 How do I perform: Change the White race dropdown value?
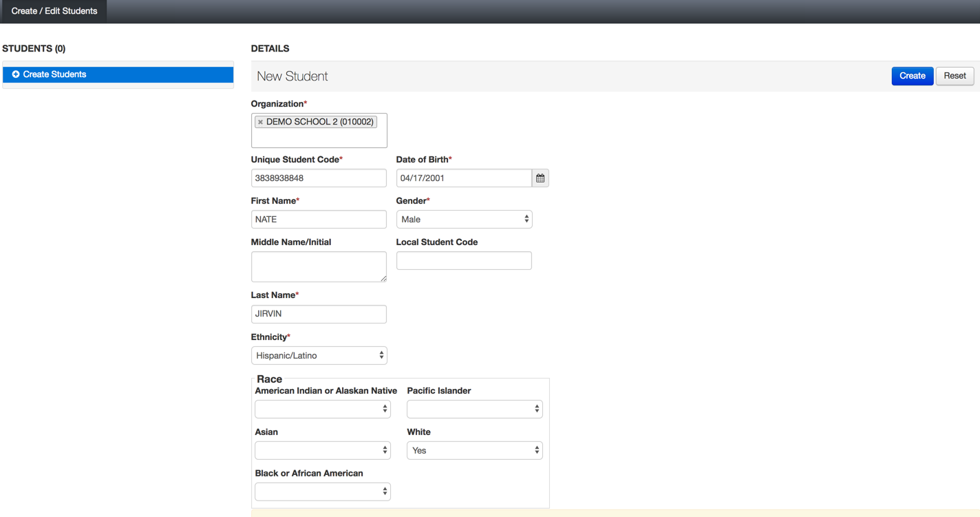click(474, 450)
